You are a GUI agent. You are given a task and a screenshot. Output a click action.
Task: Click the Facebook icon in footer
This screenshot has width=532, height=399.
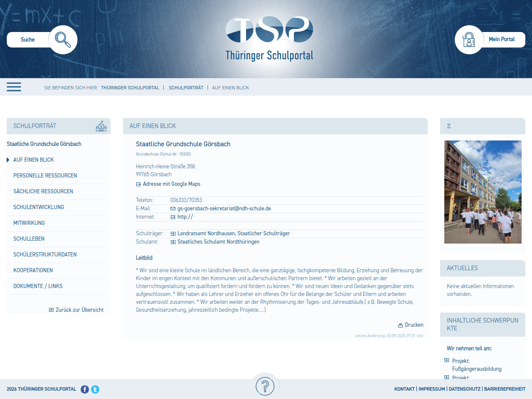click(x=85, y=389)
